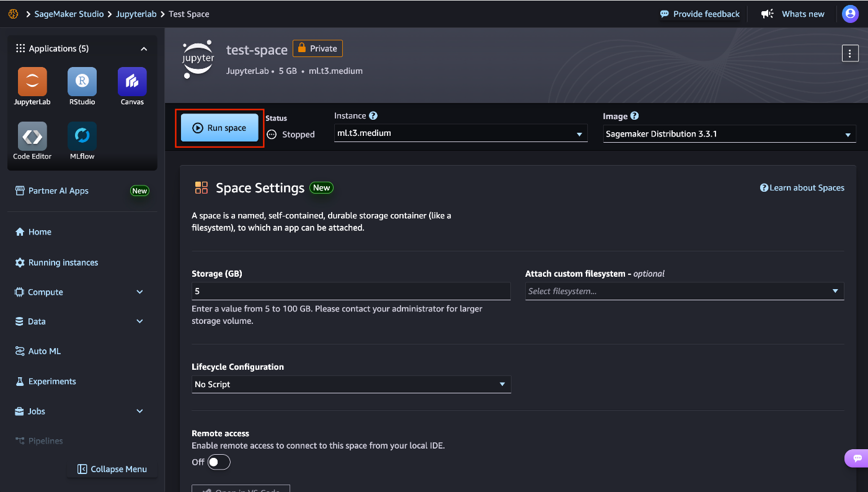Click the Provide feedback speech bubble icon
Viewport: 868px width, 492px height.
click(665, 14)
